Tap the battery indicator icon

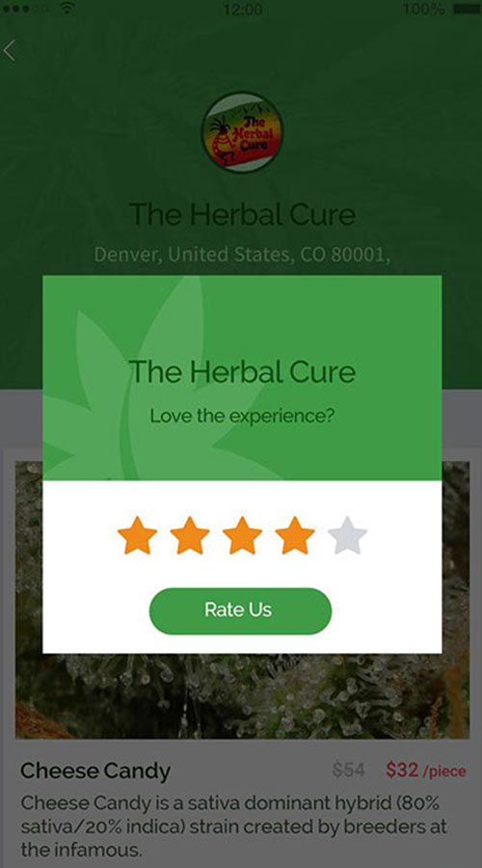click(467, 9)
